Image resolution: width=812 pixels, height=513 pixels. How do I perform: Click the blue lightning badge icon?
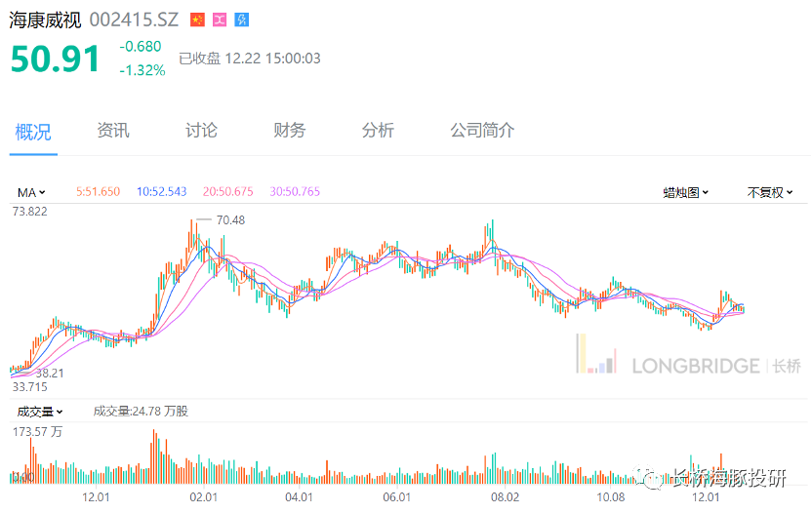242,20
